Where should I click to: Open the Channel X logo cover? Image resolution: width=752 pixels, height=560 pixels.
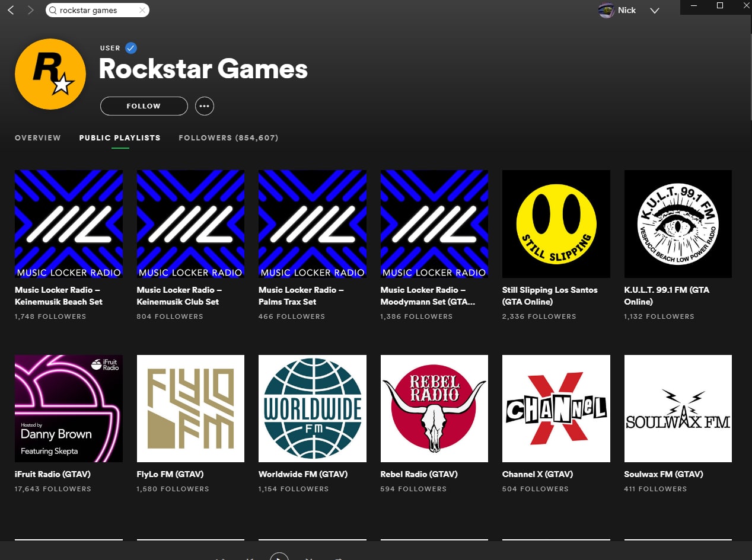click(x=556, y=408)
